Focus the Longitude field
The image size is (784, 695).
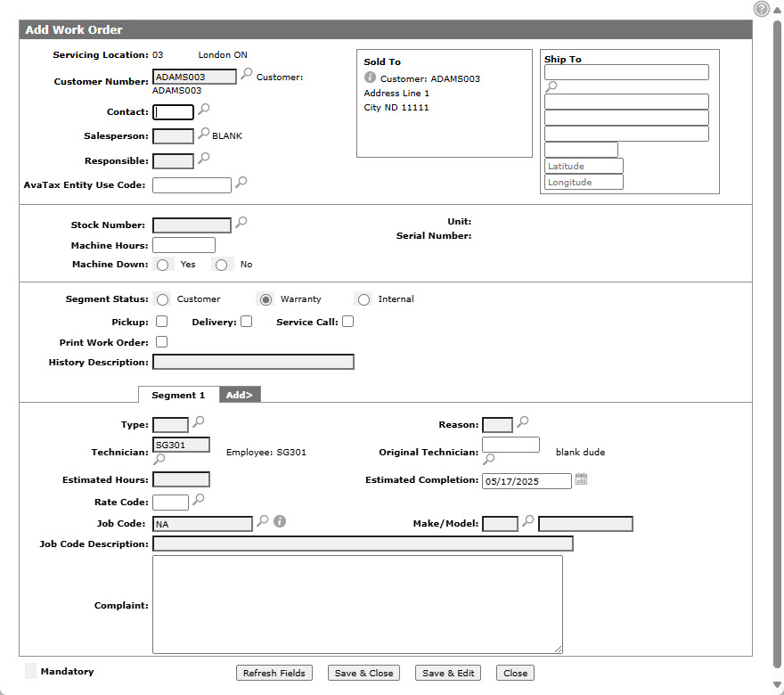[x=584, y=182]
